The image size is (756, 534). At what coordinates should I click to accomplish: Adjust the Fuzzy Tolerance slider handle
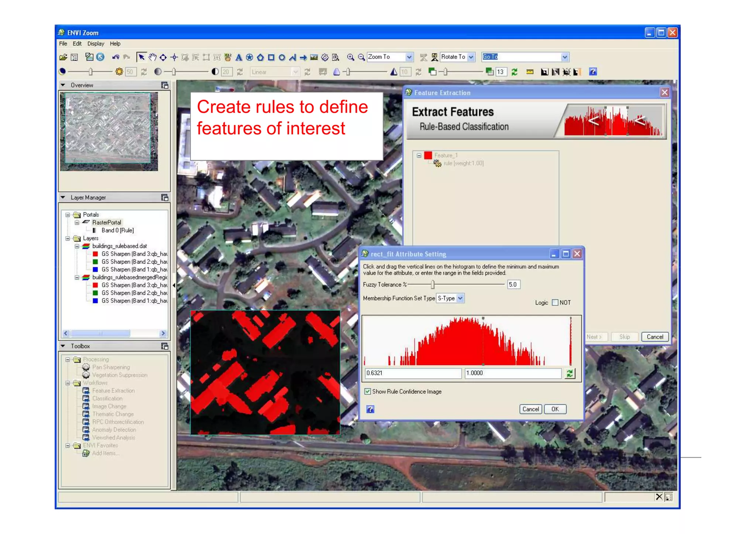[x=433, y=285]
